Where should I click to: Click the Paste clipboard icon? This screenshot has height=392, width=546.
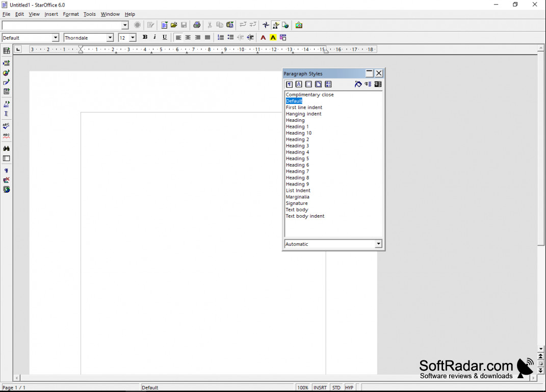point(230,25)
